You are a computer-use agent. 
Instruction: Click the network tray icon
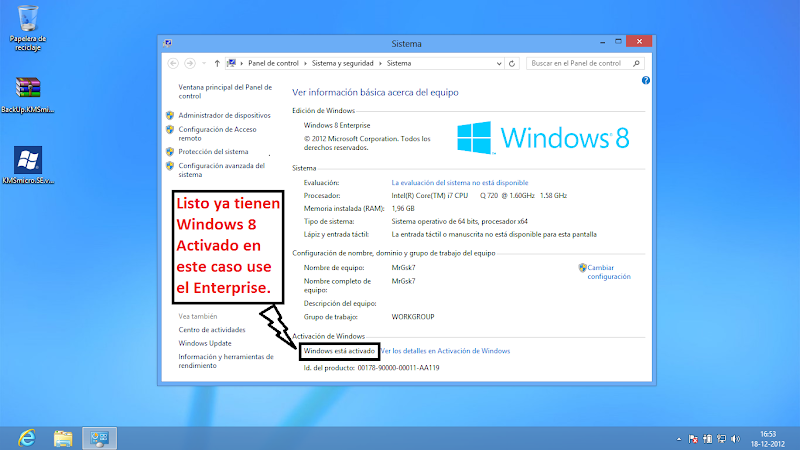721,439
